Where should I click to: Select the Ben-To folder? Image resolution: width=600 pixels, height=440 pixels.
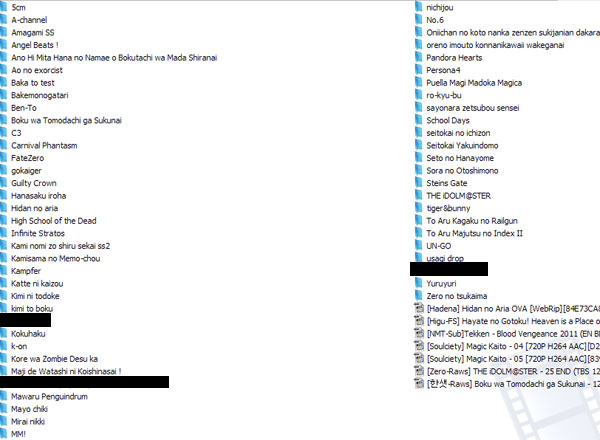(24, 108)
